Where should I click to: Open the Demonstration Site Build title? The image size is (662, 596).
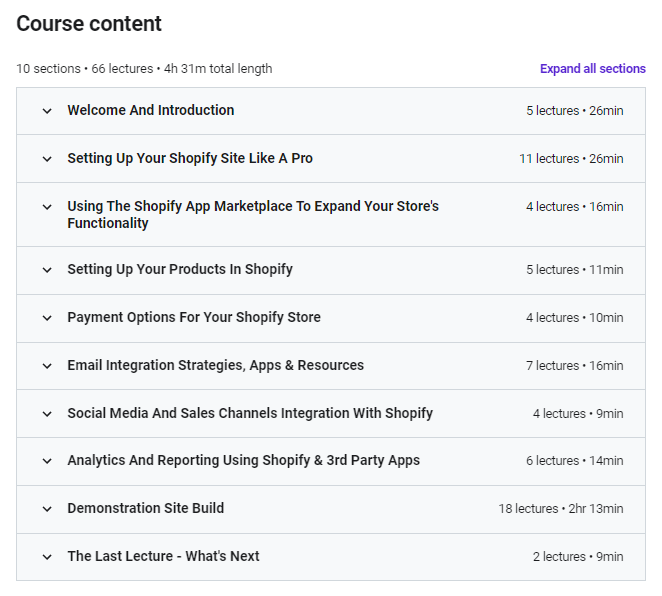click(146, 508)
